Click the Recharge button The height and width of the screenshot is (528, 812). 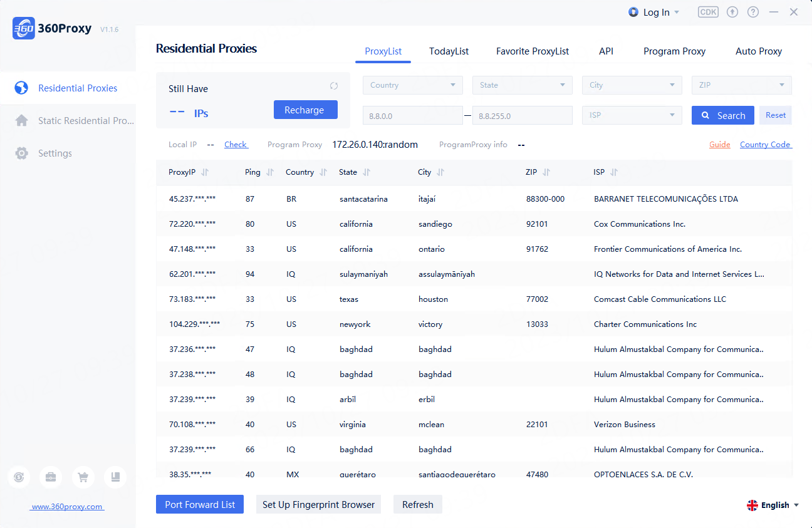click(x=306, y=110)
